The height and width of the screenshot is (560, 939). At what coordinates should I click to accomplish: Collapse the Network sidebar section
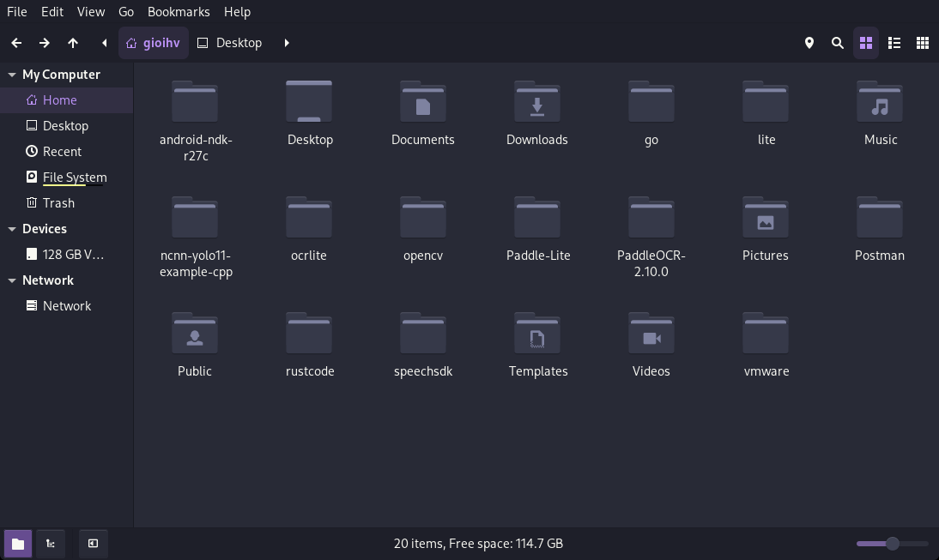(x=12, y=280)
